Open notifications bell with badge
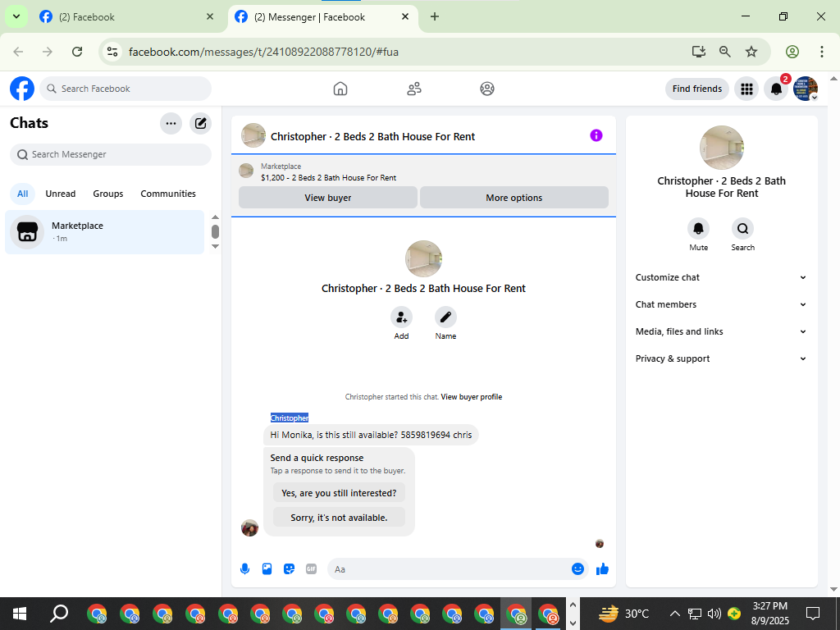 pos(776,89)
